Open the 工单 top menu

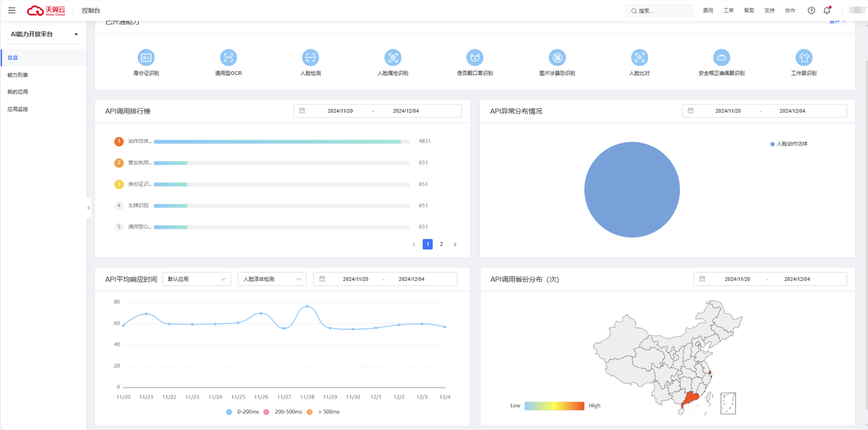point(728,11)
